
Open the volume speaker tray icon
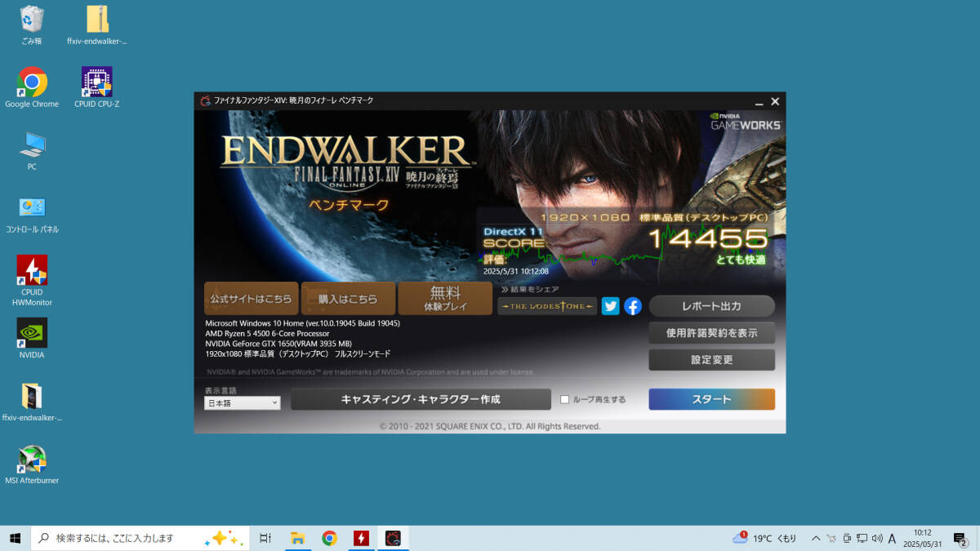[x=877, y=538]
